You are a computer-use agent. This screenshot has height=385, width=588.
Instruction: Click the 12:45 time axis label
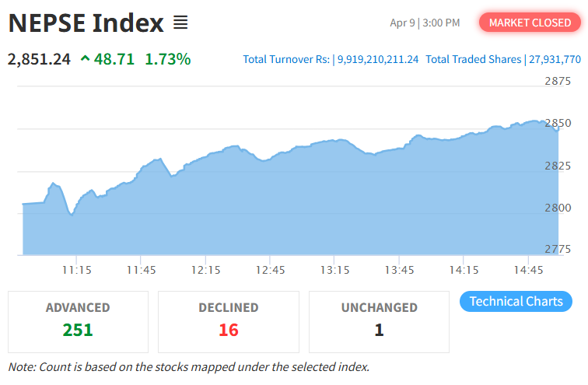click(271, 270)
